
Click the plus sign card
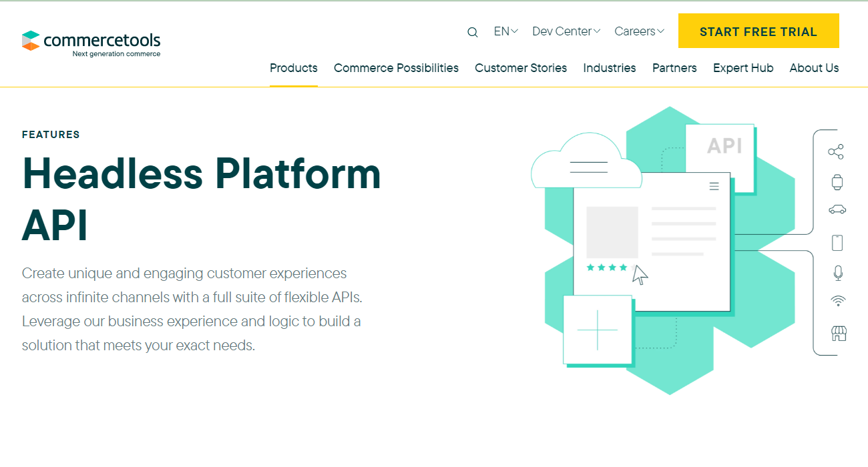(598, 330)
